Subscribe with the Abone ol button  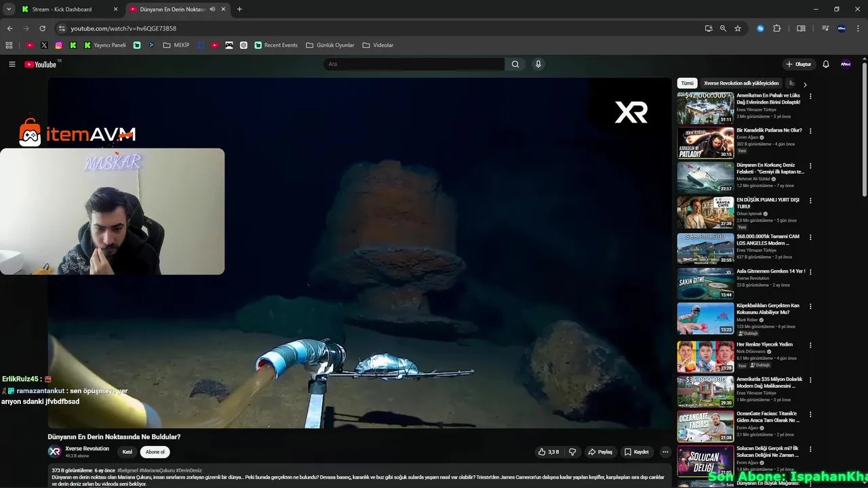pos(155,452)
